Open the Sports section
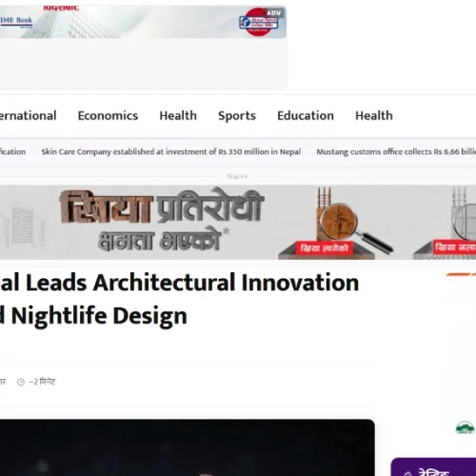This screenshot has width=476, height=476. click(x=237, y=116)
